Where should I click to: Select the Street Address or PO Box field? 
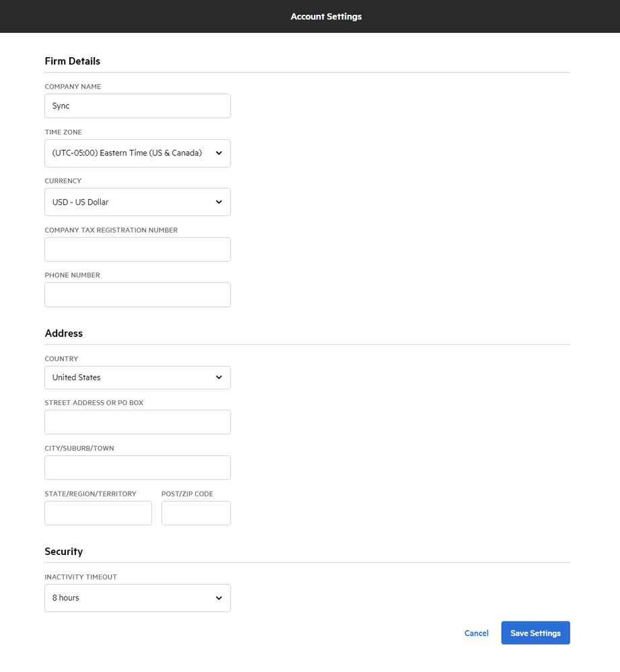137,422
